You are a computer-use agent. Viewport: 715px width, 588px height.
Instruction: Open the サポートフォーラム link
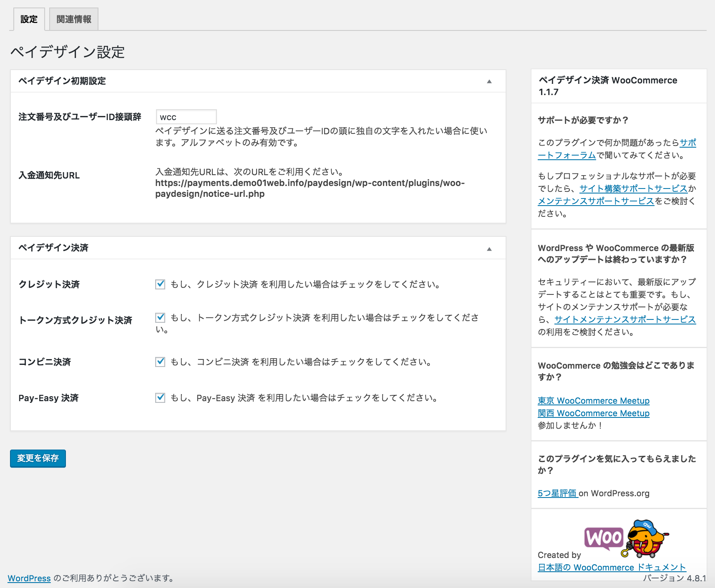click(566, 156)
